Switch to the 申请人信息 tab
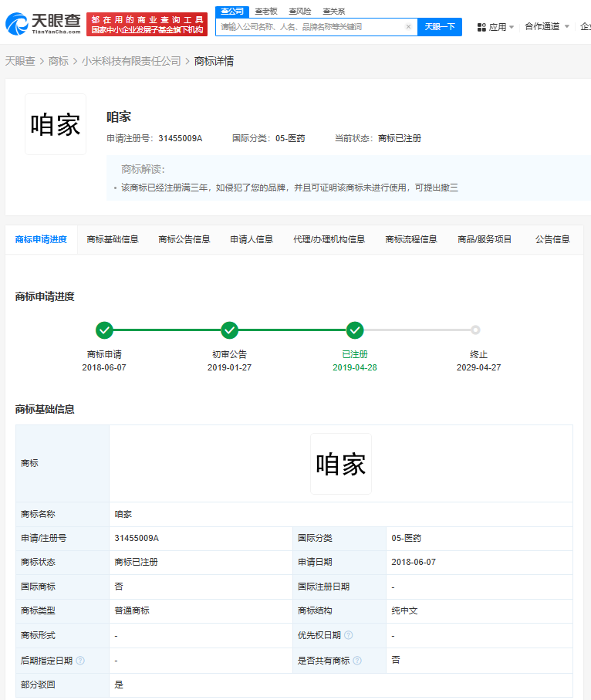The image size is (591, 700). [x=252, y=240]
